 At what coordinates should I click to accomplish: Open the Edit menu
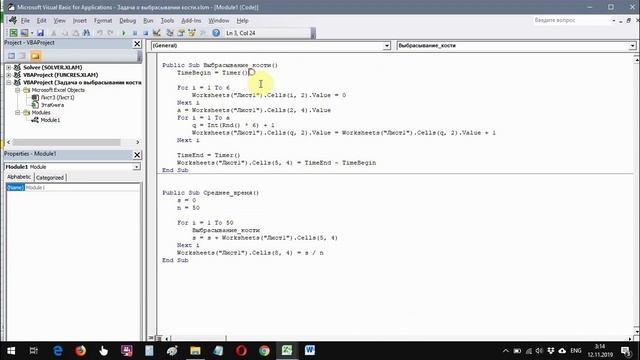(x=42, y=20)
